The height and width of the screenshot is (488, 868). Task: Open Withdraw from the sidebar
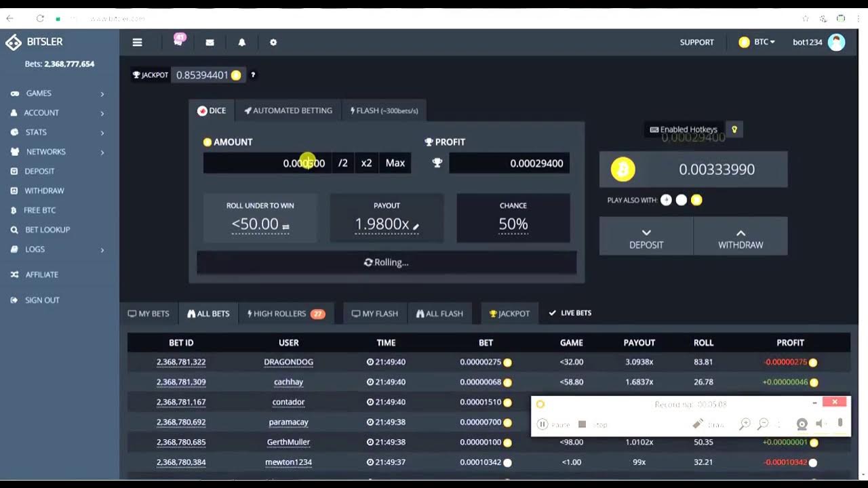(x=44, y=191)
